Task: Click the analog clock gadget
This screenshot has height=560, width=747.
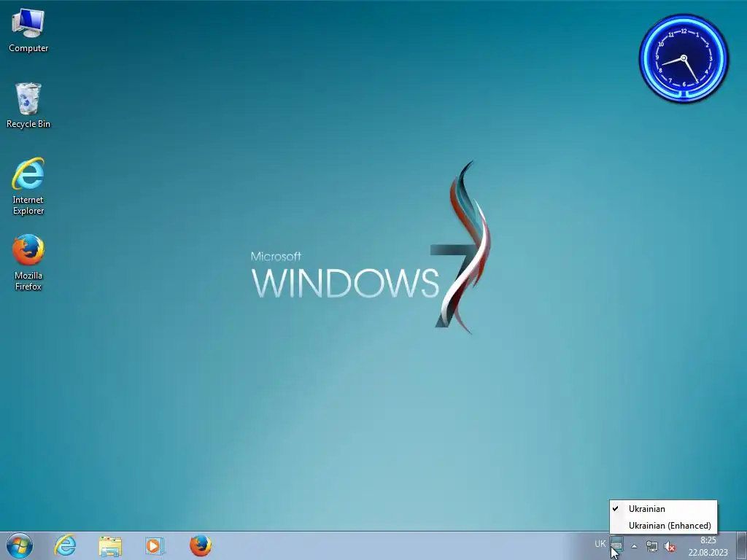Action: click(x=684, y=58)
